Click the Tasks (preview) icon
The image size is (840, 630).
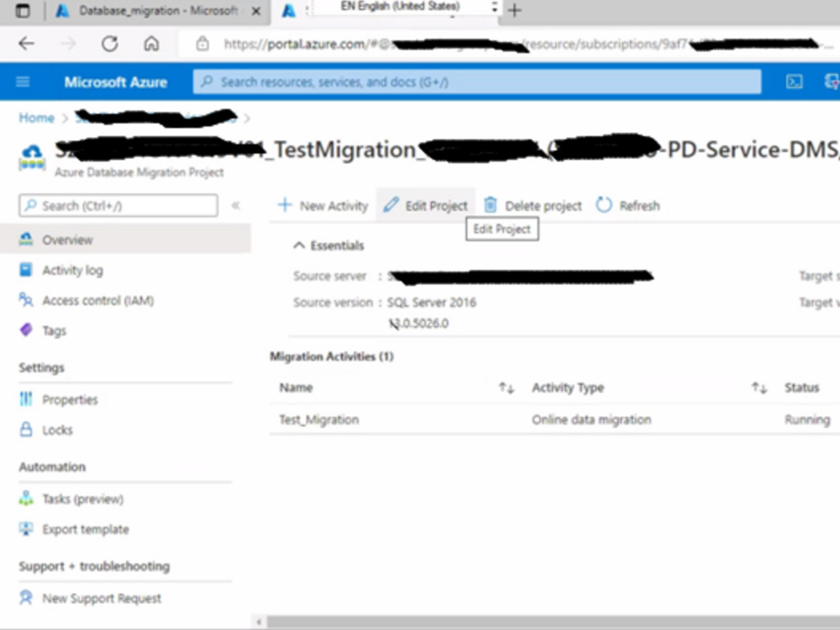tap(26, 498)
